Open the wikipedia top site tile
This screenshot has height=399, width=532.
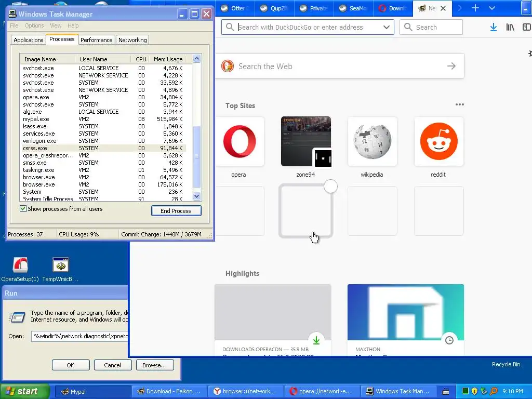(372, 141)
